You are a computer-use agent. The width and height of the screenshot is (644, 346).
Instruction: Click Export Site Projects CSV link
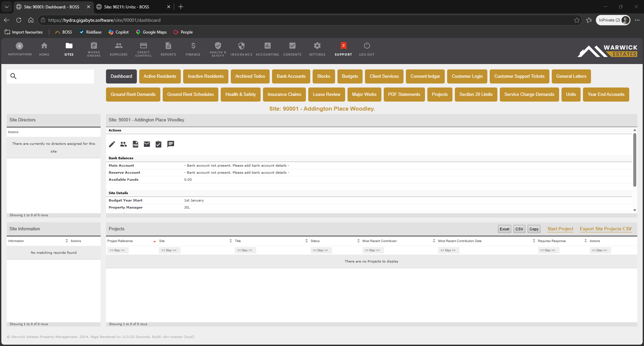606,229
